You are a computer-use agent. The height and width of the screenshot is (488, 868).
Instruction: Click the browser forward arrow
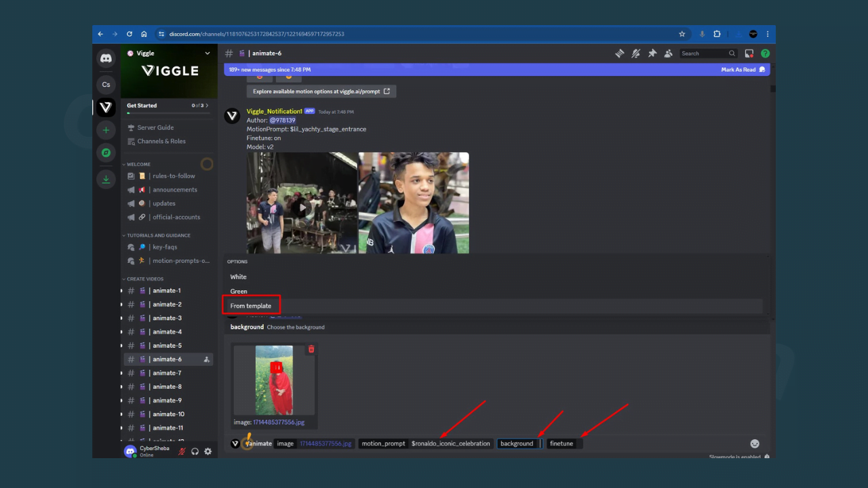click(114, 34)
